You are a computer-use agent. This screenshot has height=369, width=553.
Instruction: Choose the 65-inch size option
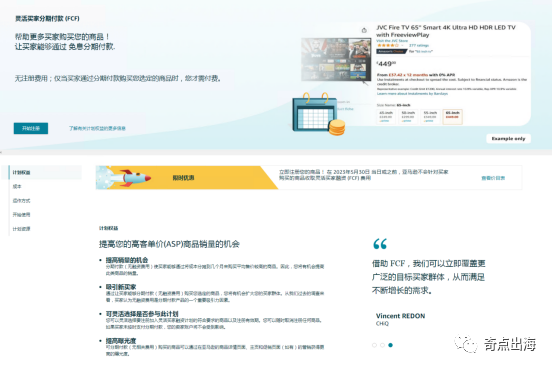452,116
